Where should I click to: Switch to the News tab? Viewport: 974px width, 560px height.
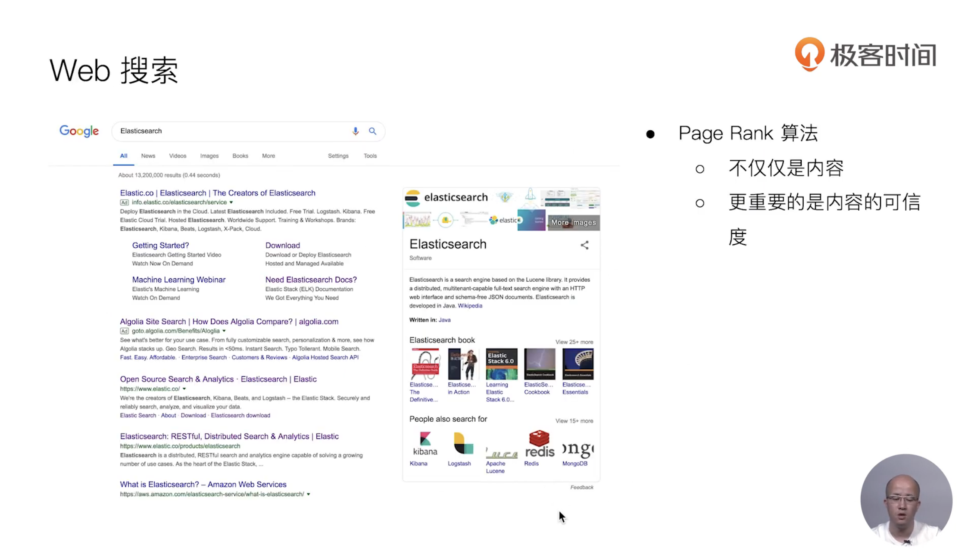[x=148, y=156]
